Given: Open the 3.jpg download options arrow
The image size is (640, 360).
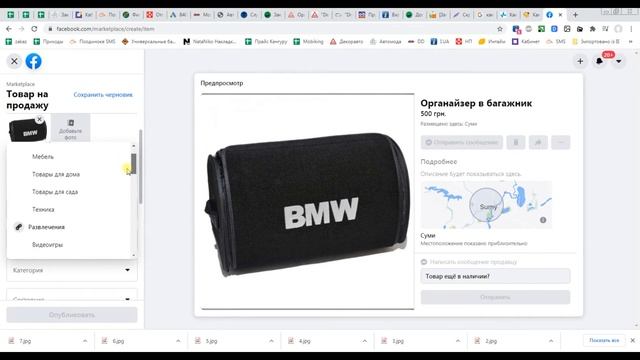Looking at the screenshot, I should point(458,341).
